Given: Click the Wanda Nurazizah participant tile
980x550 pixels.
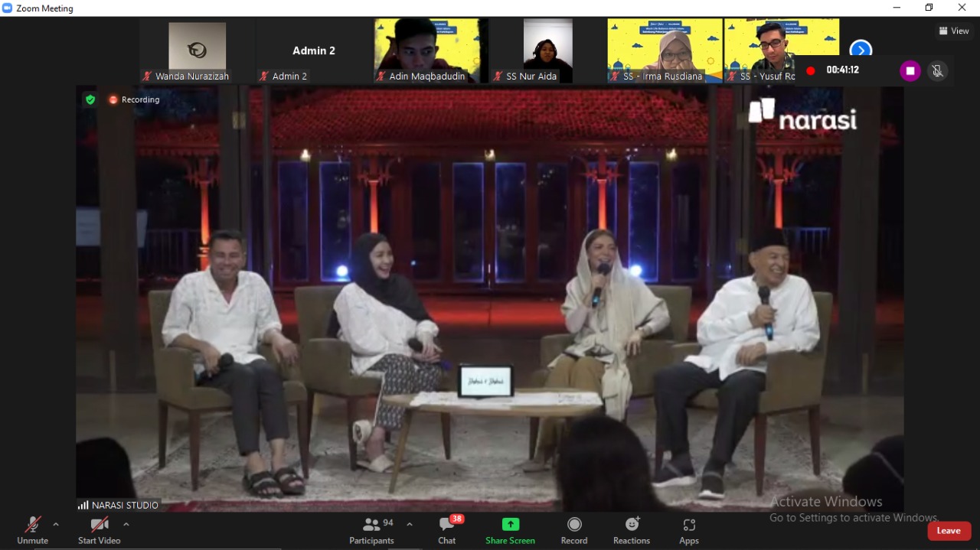Looking at the screenshot, I should point(197,50).
